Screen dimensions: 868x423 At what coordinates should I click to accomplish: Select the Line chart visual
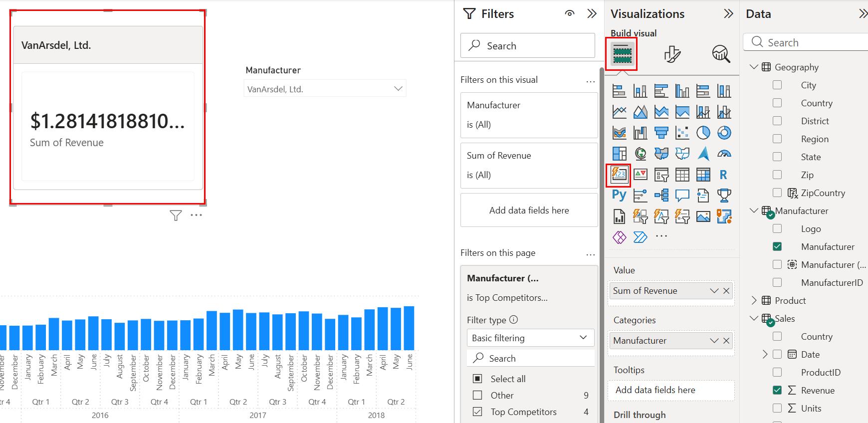(x=619, y=112)
